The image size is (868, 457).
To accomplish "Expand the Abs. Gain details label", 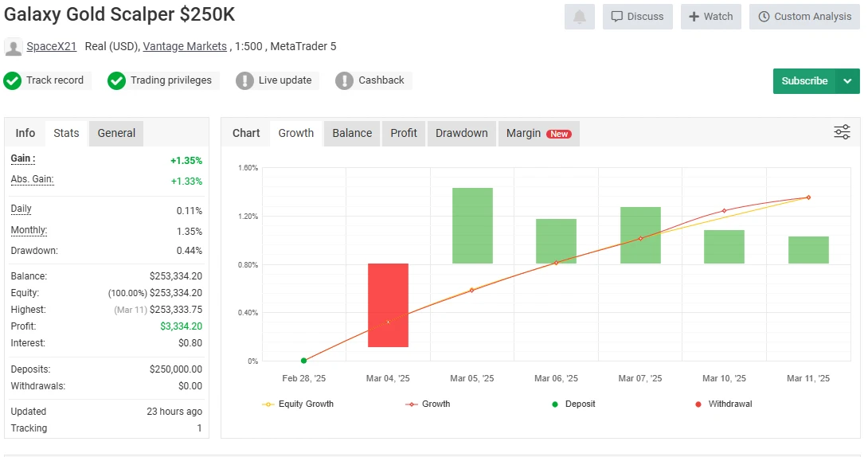I will tap(32, 179).
